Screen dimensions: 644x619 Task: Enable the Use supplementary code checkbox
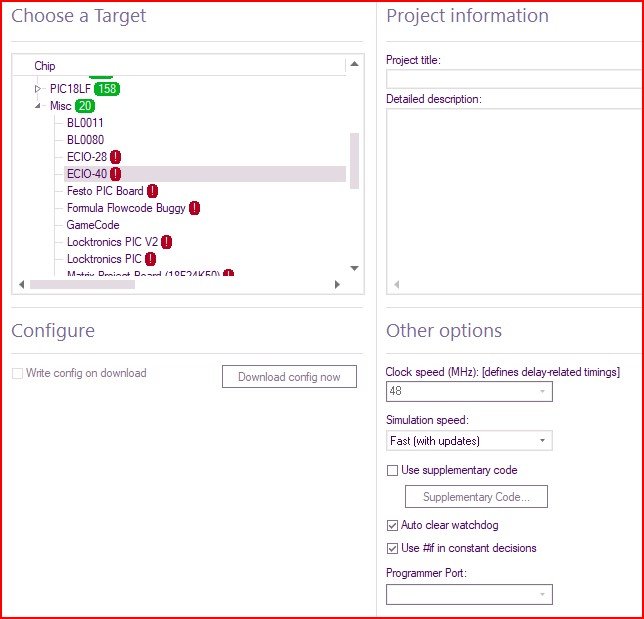392,470
